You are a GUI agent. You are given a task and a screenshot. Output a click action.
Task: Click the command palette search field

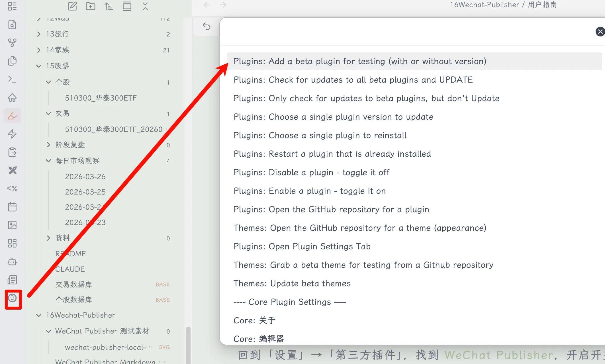(x=399, y=31)
